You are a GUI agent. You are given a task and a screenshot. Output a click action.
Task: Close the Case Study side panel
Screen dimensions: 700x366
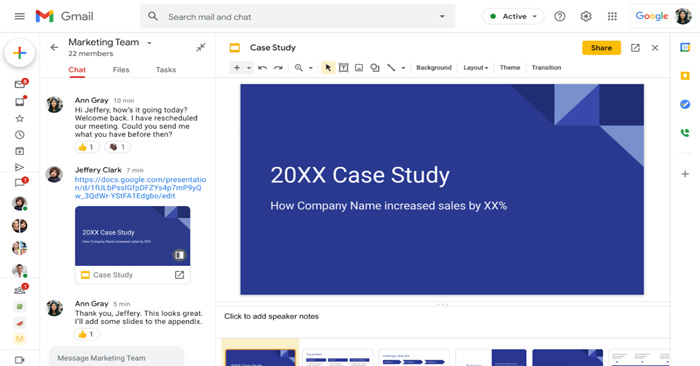655,48
